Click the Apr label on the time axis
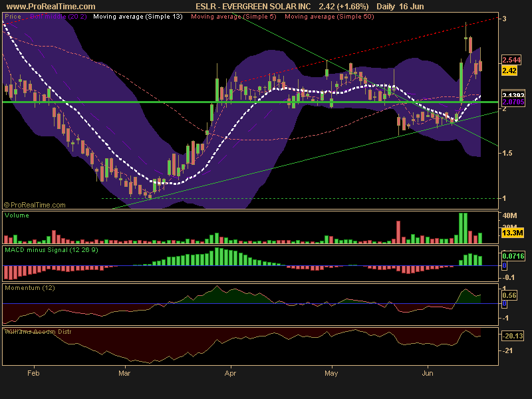The width and height of the screenshot is (532, 399). [230, 373]
